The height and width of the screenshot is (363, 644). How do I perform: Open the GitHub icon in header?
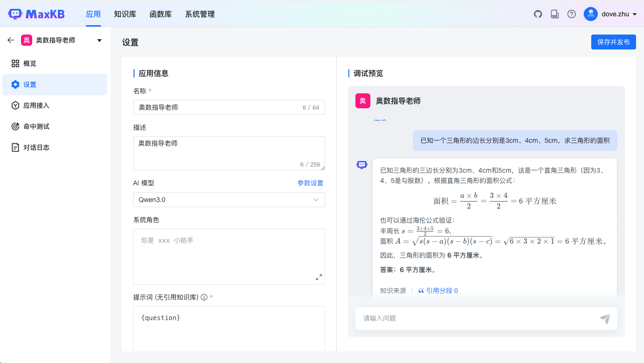(x=538, y=14)
